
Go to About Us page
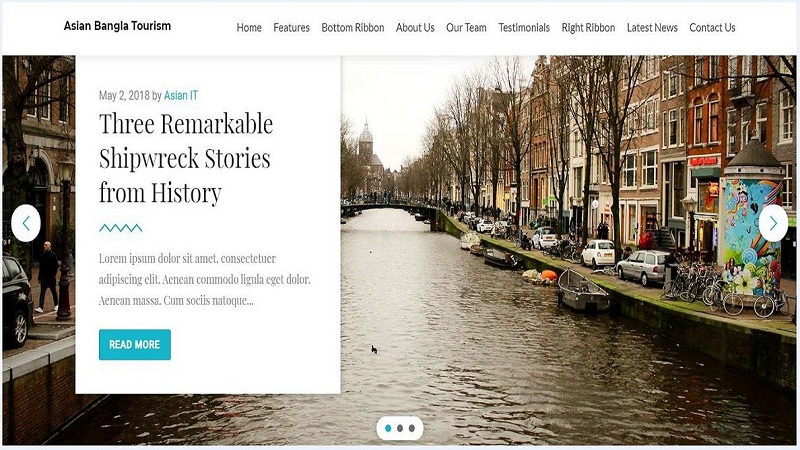point(415,28)
